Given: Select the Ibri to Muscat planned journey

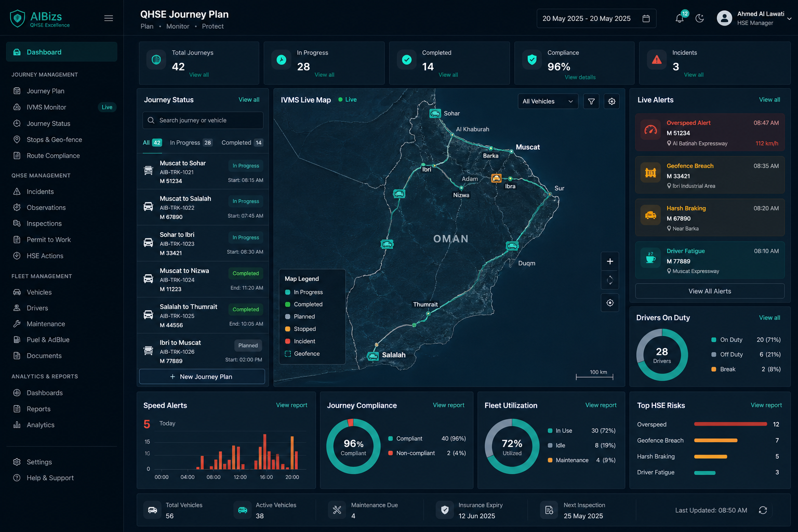Looking at the screenshot, I should [x=203, y=351].
